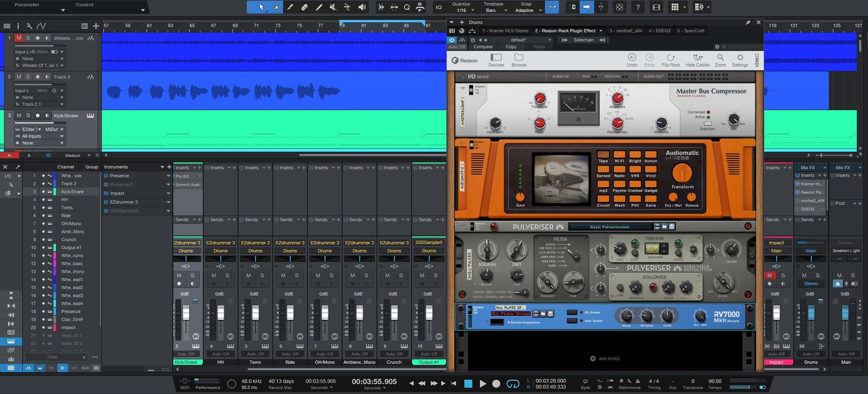This screenshot has width=868, height=394.
Task: Record-arm the Kick/Snare track
Action: click(37, 116)
